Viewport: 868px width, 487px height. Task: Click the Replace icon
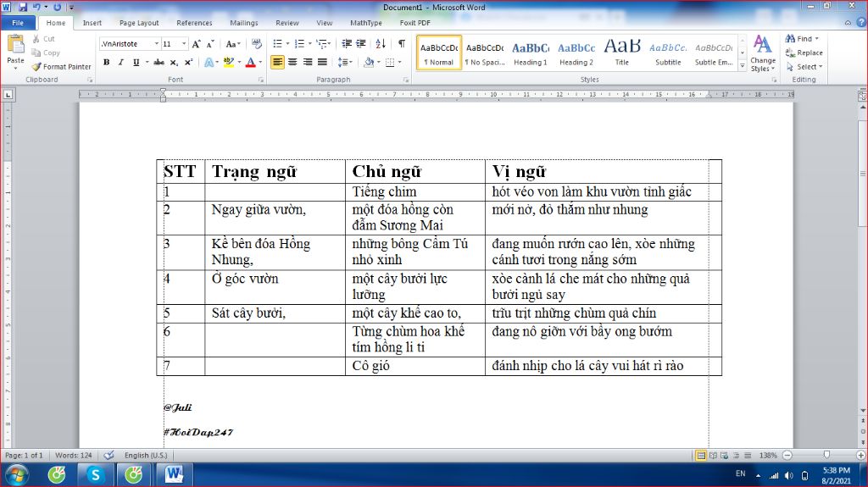(x=790, y=53)
